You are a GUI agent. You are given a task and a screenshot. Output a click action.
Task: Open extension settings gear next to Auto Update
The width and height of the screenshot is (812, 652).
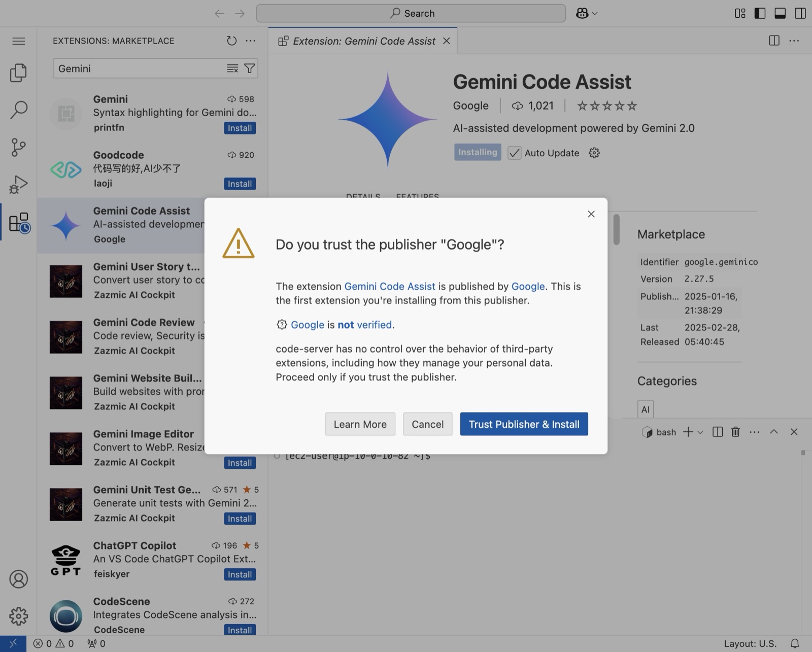click(x=594, y=153)
